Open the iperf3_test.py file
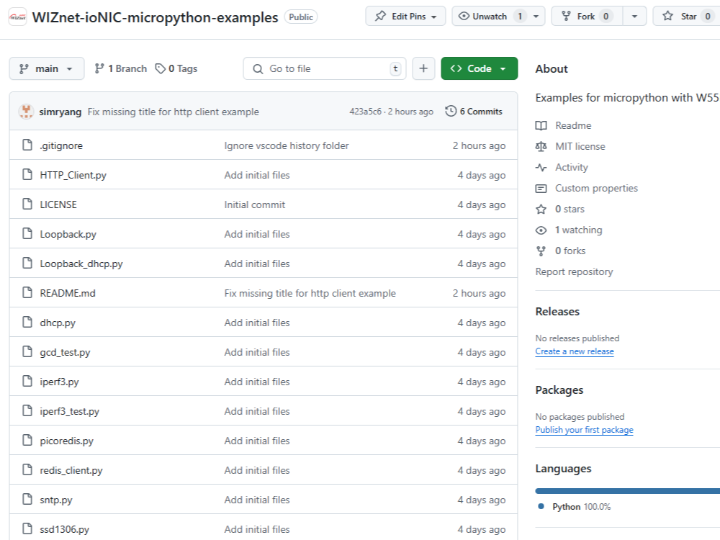720x540 pixels. [x=69, y=411]
